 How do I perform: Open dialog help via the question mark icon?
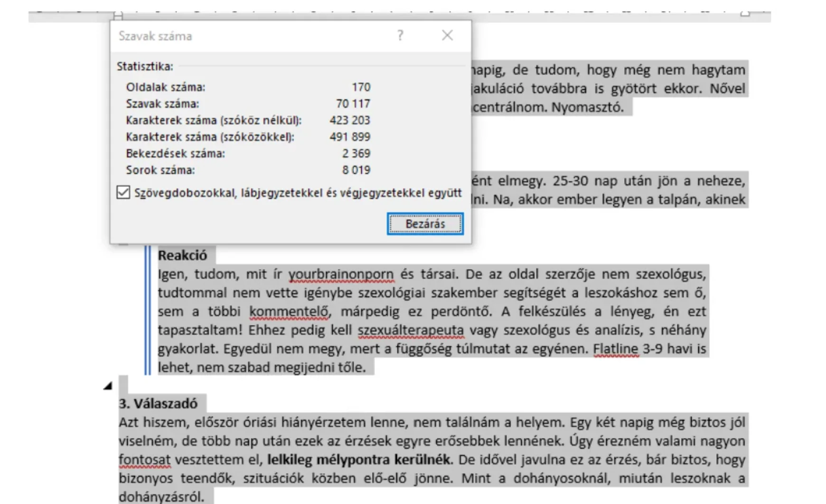[x=400, y=35]
